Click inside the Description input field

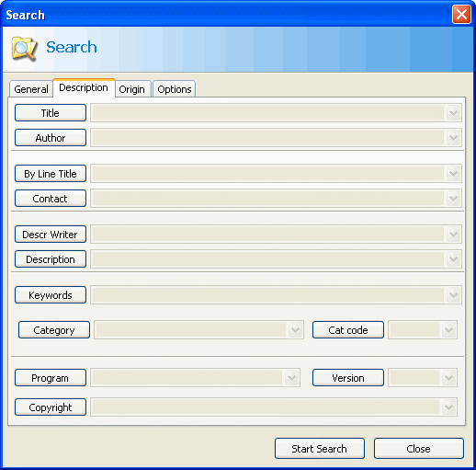pos(268,259)
